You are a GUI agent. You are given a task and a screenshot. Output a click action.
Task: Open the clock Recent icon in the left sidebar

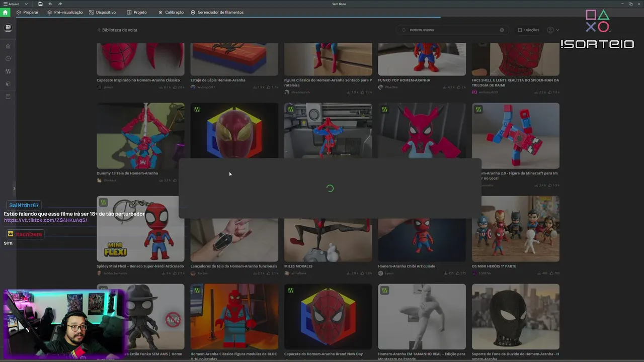(x=8, y=59)
